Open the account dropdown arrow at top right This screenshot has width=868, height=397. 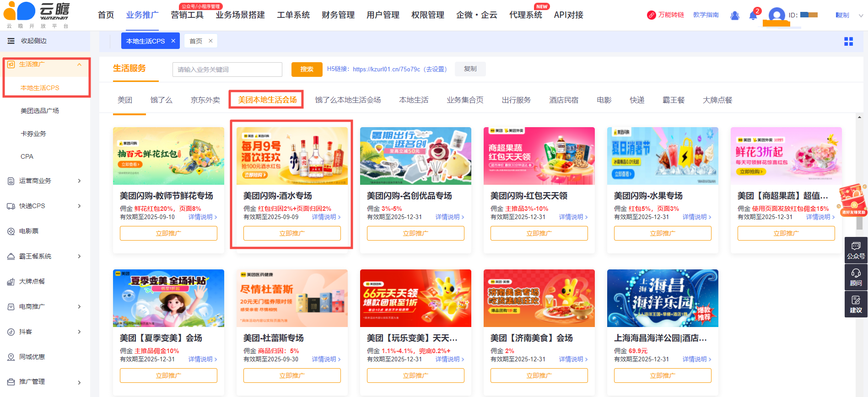coord(861,16)
